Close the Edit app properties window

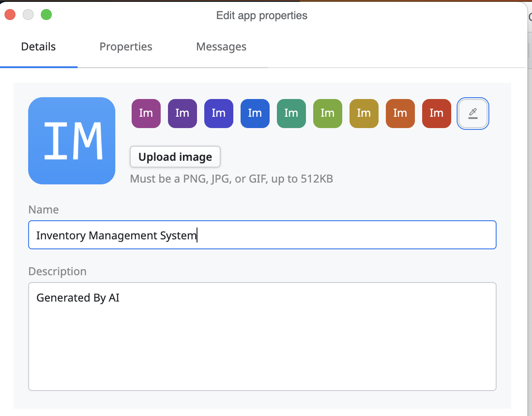pos(10,15)
